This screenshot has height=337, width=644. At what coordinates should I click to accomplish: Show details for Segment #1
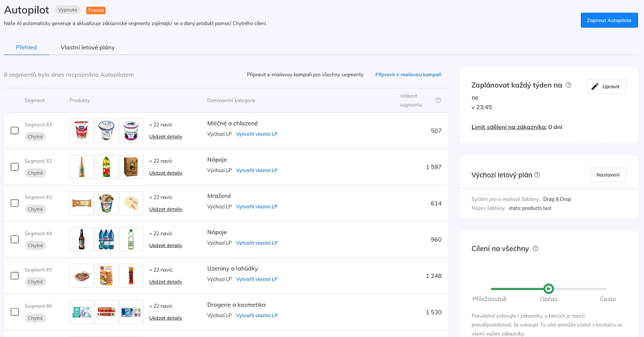coord(165,137)
